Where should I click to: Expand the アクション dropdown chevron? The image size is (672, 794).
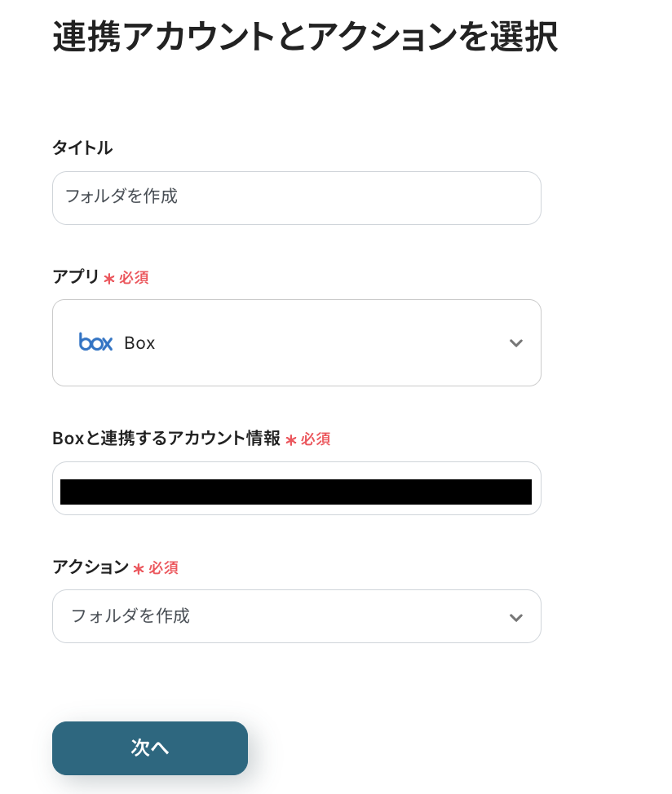[515, 617]
